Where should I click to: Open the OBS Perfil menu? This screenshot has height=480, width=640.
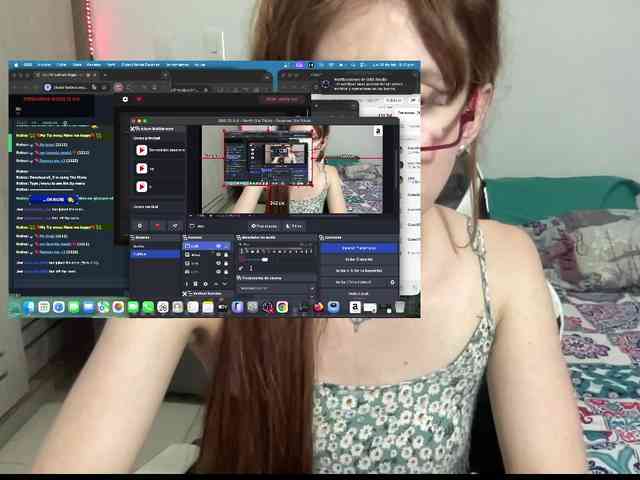[110, 64]
